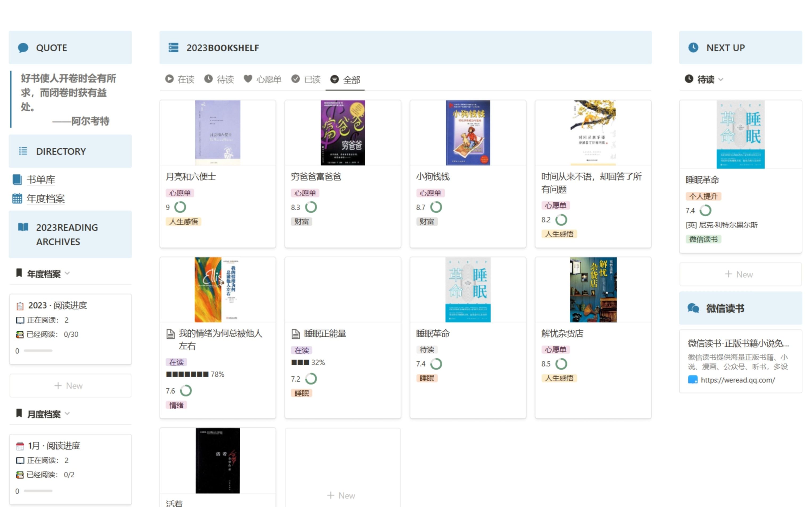Click the calendar icon beside 年度档案
Viewport: 812px width, 507px height.
pyautogui.click(x=17, y=199)
